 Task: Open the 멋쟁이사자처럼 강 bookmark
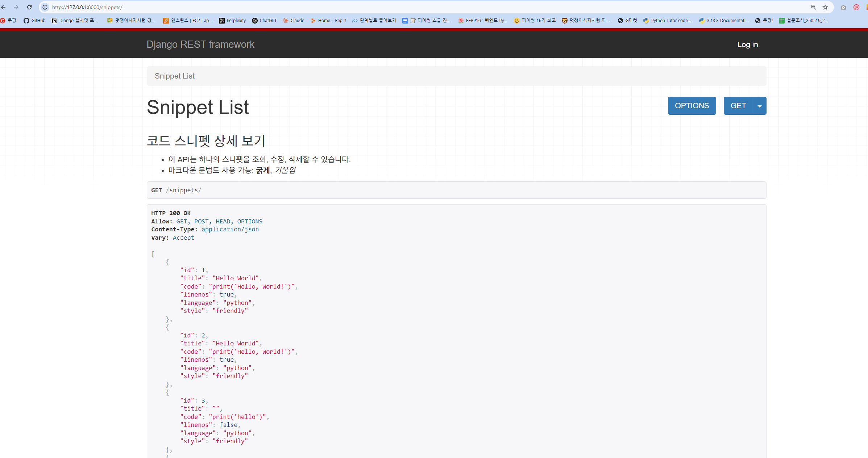[131, 21]
